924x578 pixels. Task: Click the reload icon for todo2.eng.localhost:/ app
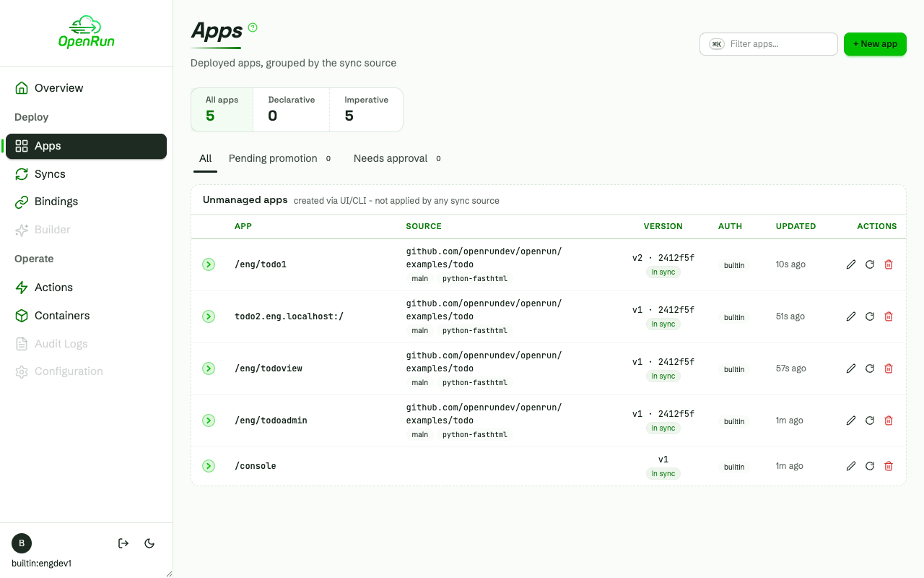point(870,316)
